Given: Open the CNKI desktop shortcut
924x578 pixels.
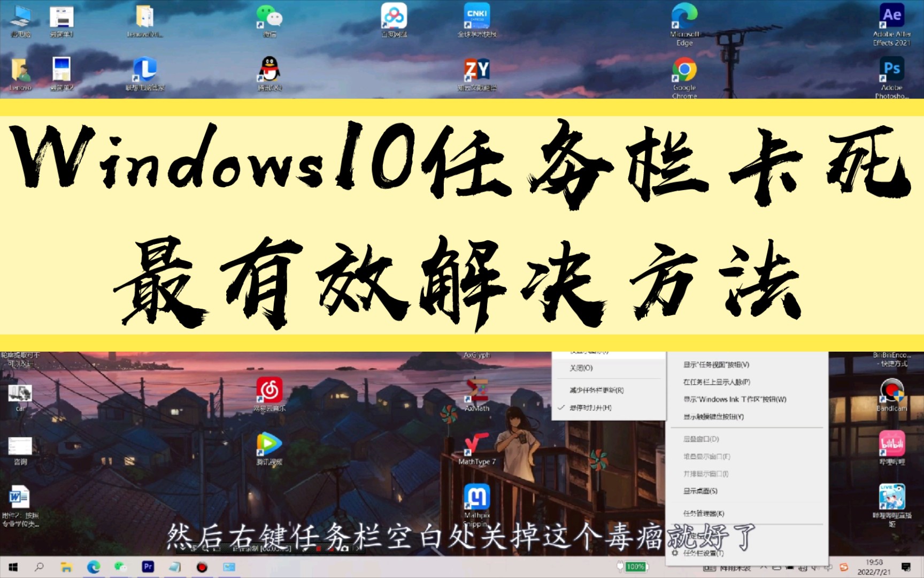Looking at the screenshot, I should [x=477, y=19].
